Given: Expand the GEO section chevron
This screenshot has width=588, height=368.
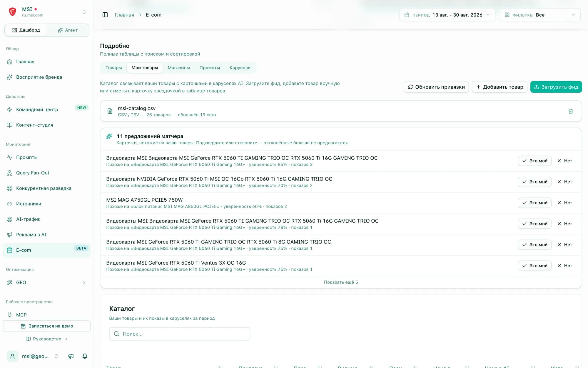Looking at the screenshot, I should pyautogui.click(x=84, y=283).
